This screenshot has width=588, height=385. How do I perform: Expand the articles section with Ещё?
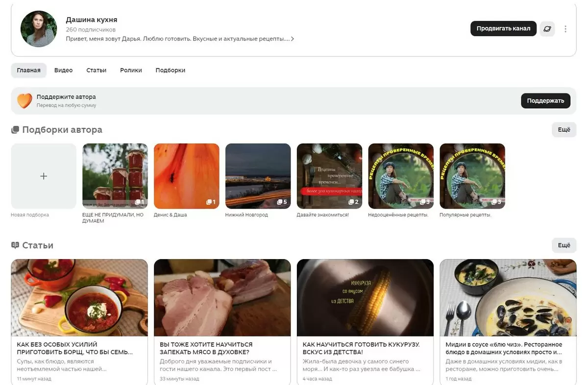(x=563, y=245)
